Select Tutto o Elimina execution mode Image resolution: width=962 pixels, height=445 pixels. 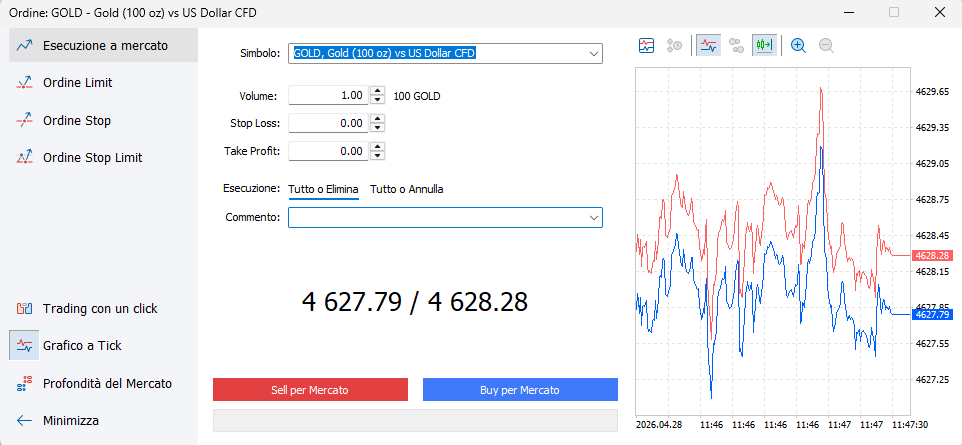323,190
